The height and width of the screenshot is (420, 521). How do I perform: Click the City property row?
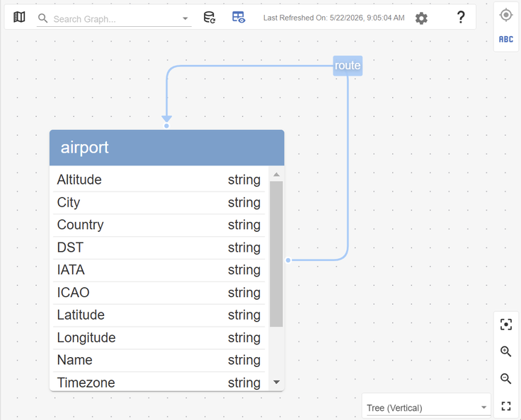(x=159, y=202)
